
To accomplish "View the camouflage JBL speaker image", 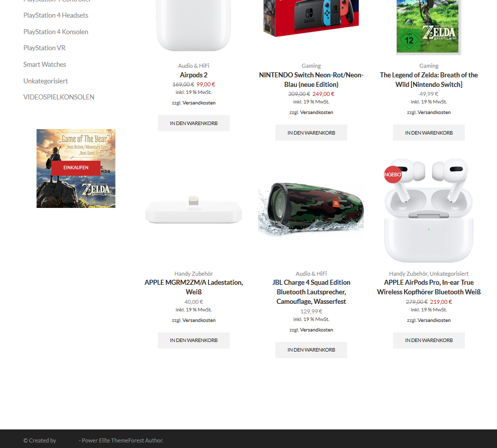I will tap(311, 209).
